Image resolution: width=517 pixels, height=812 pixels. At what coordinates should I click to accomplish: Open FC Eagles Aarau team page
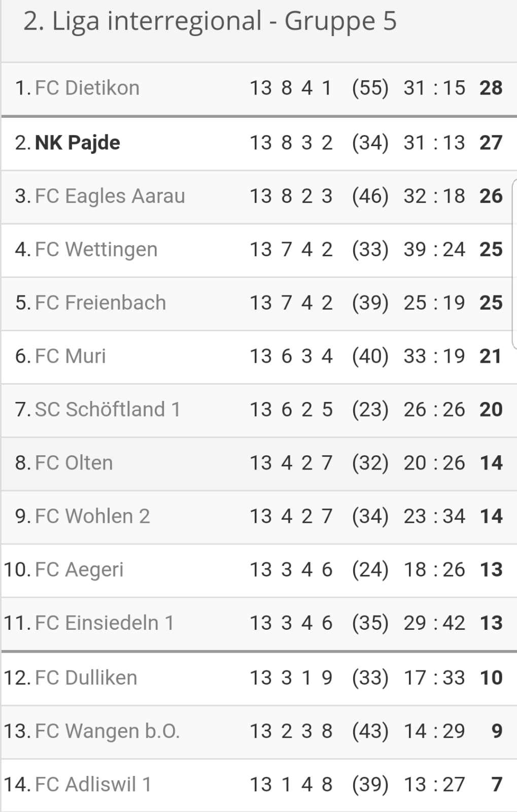point(110,196)
